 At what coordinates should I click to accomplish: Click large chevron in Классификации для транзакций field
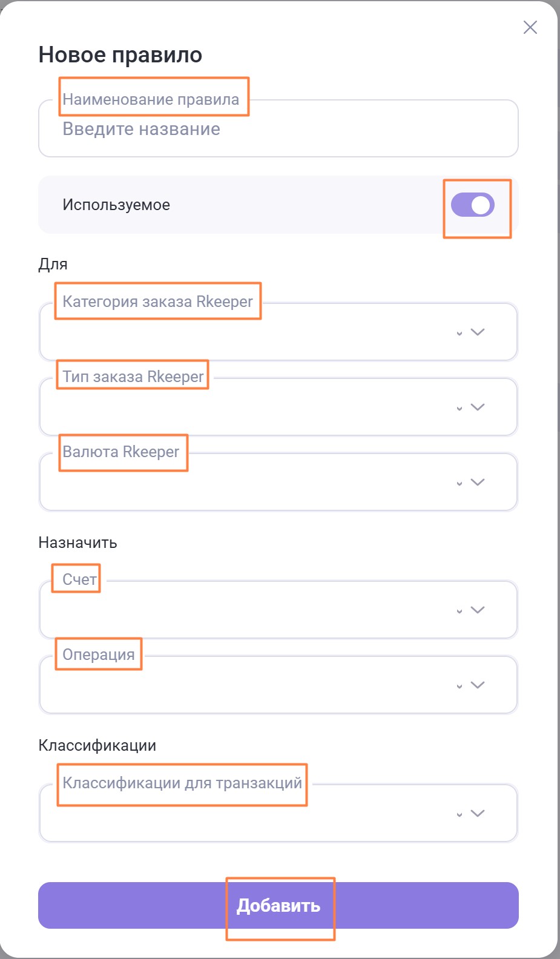tap(478, 813)
